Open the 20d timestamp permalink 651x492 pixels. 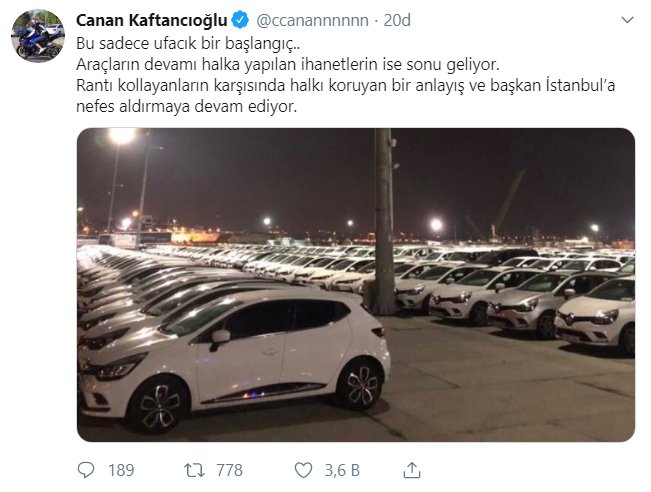[397, 20]
